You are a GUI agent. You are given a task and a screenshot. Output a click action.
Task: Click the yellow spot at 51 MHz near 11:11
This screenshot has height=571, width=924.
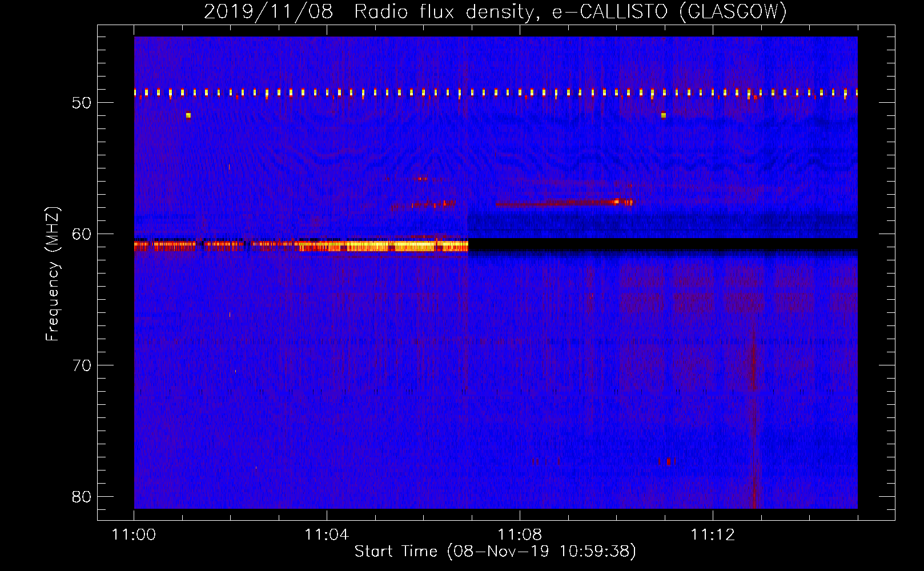tap(664, 115)
